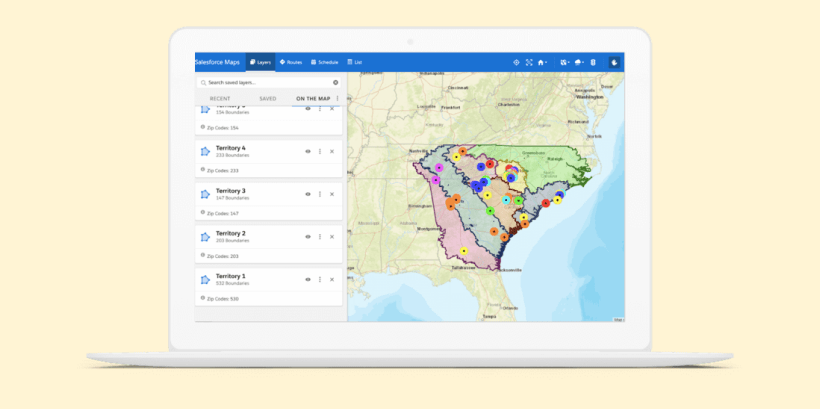Open the home location dropdown
Viewport: 820px width, 409px height.
[x=544, y=62]
